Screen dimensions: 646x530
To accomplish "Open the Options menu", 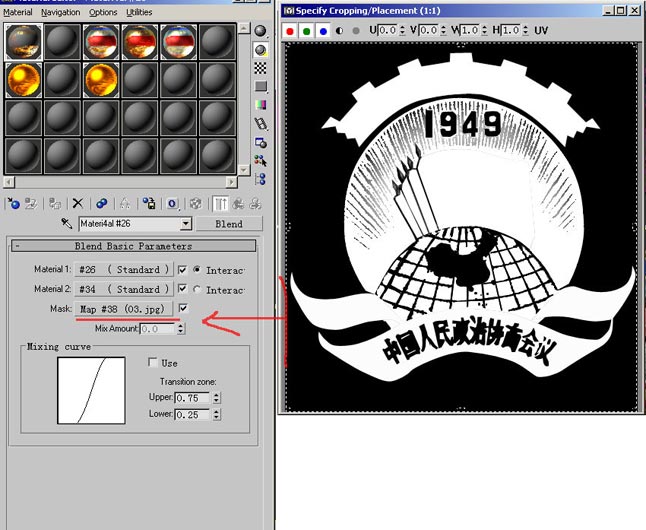I will point(103,12).
